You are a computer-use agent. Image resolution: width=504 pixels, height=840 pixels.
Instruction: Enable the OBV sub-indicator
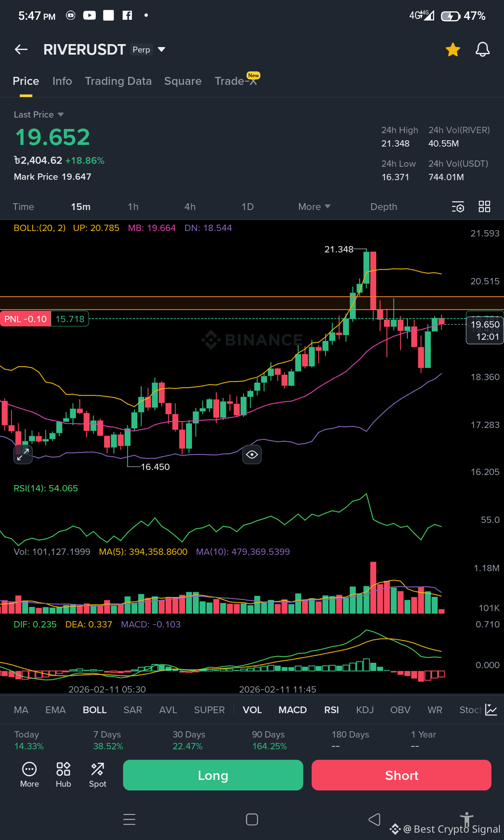[x=400, y=710]
